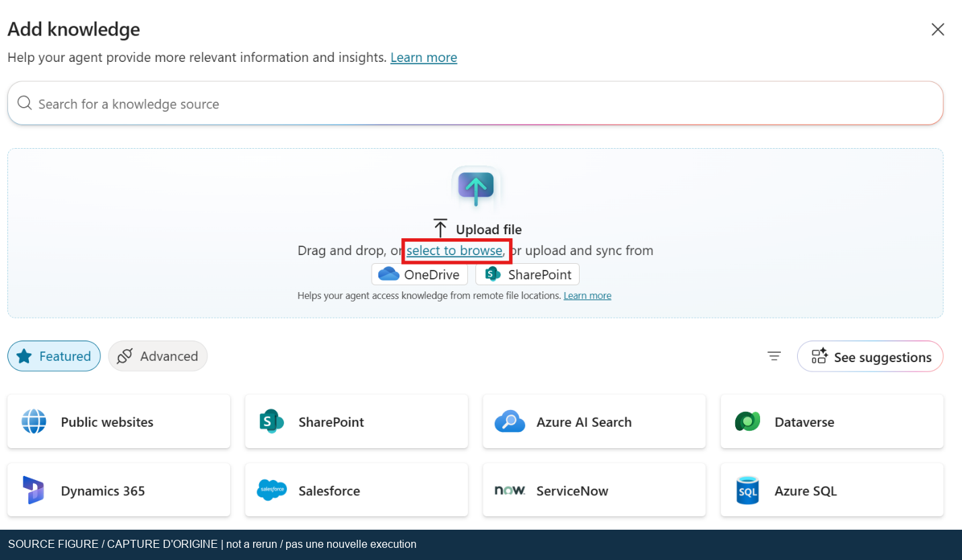
Task: Click the ServiceNow logo icon
Action: pos(510,490)
